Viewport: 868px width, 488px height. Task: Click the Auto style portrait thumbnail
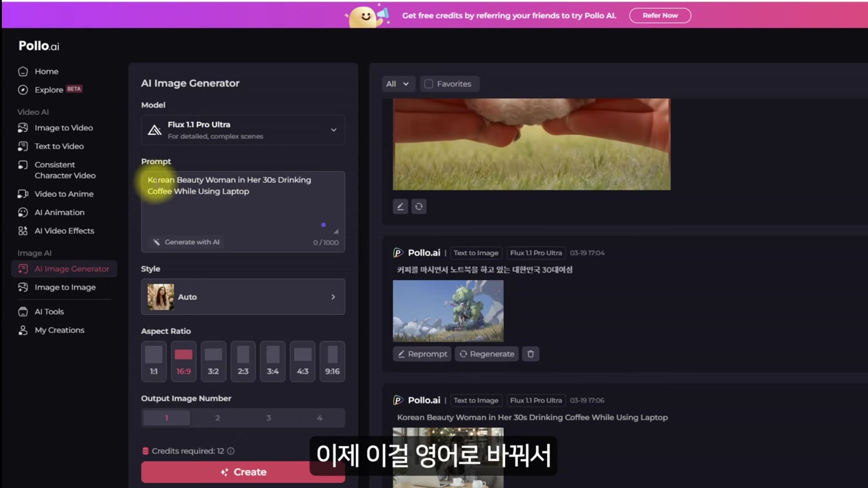160,297
